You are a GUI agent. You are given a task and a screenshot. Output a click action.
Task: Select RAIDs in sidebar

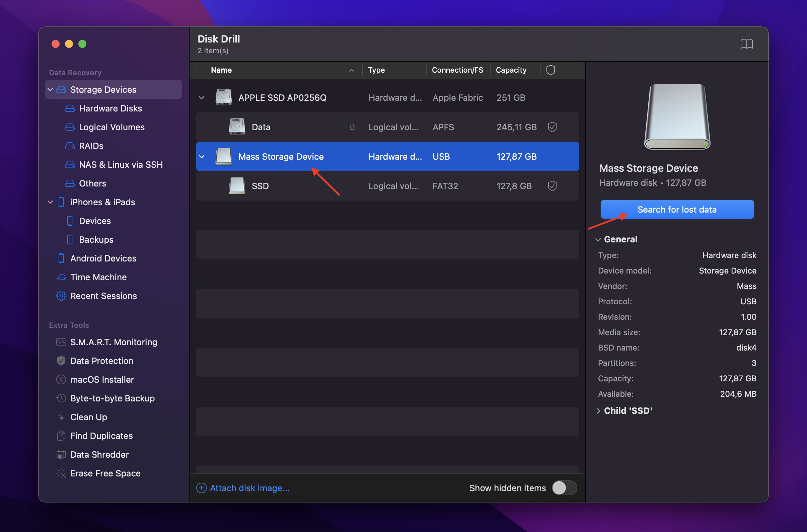(91, 146)
